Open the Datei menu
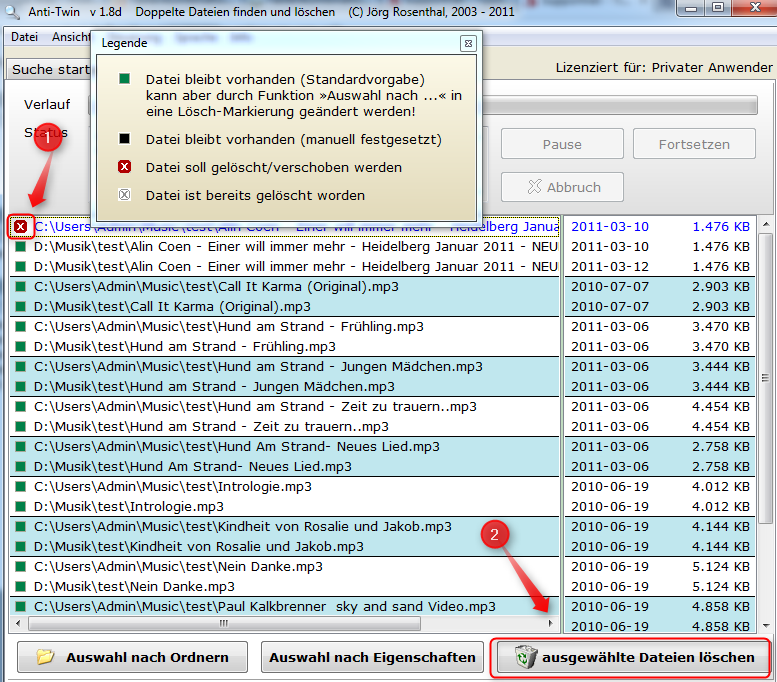The width and height of the screenshot is (777, 682). coord(24,37)
